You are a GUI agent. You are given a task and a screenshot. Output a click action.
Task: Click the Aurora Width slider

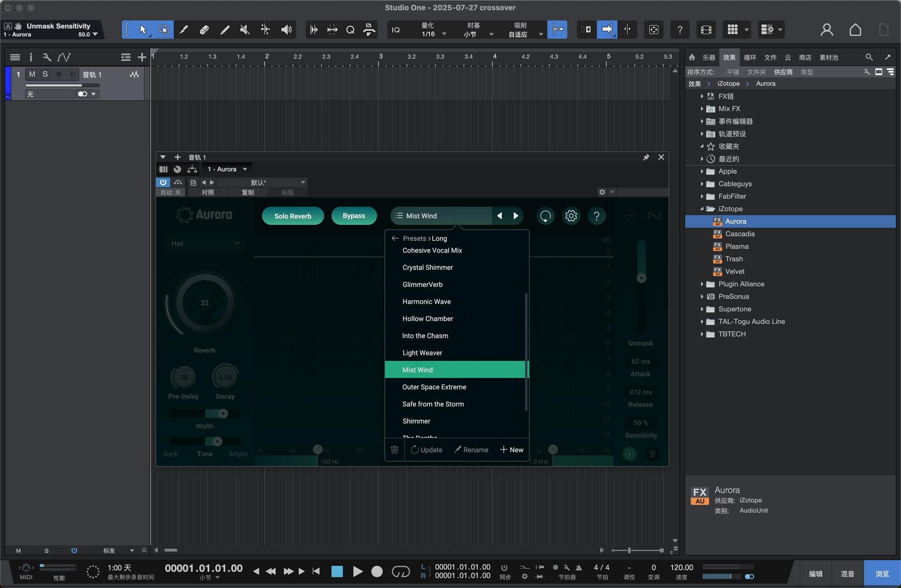205,414
